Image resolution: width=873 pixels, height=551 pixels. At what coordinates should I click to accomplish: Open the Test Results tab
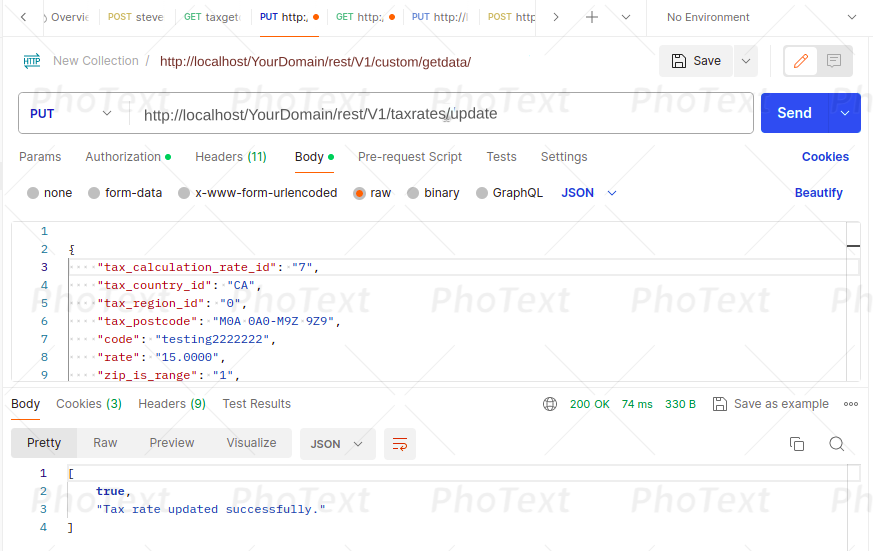(256, 404)
